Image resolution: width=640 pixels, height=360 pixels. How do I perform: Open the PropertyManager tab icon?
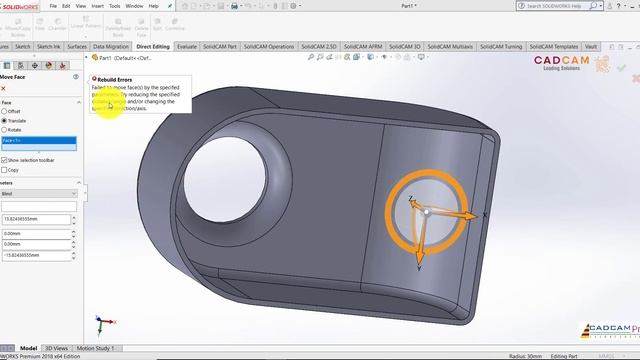7,65
